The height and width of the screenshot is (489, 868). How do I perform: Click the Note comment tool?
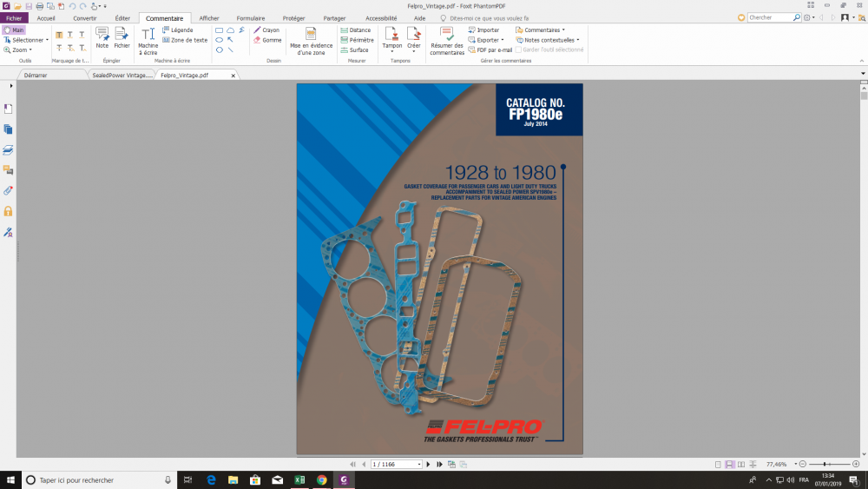tap(102, 37)
